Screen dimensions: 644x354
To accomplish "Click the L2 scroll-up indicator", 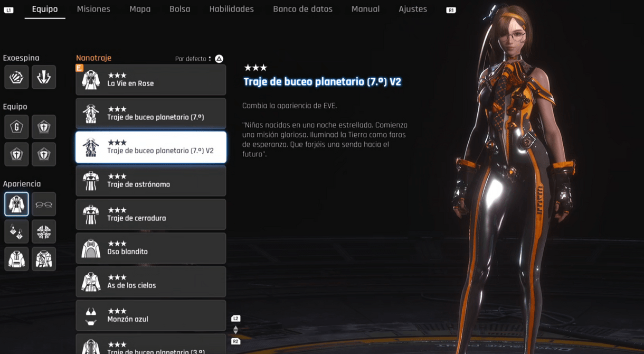I will (235, 319).
